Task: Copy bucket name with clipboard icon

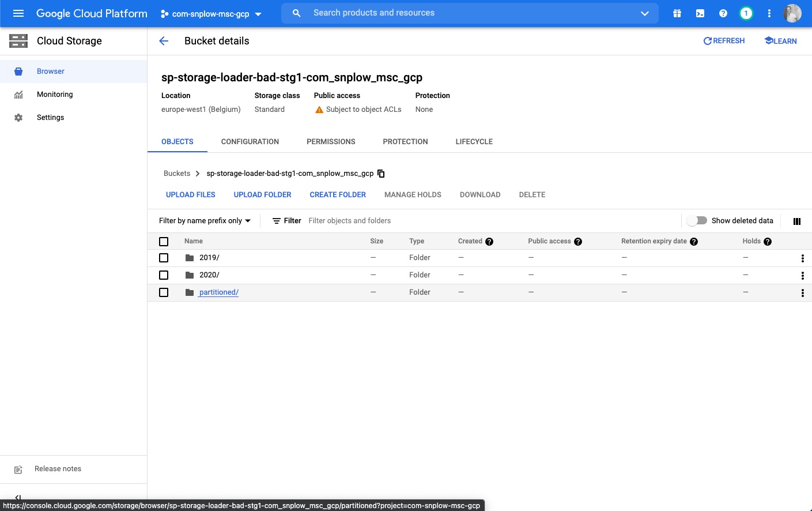Action: (x=381, y=174)
